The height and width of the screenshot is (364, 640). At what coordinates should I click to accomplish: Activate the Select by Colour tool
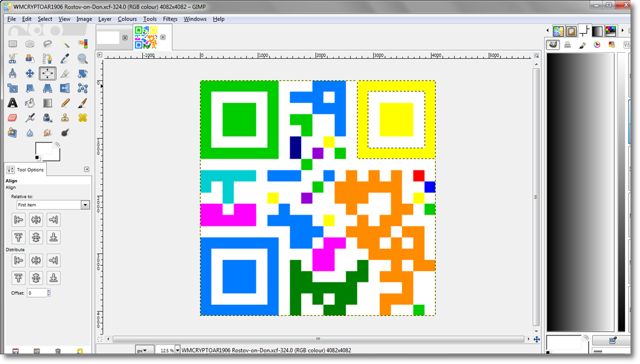[x=83, y=44]
